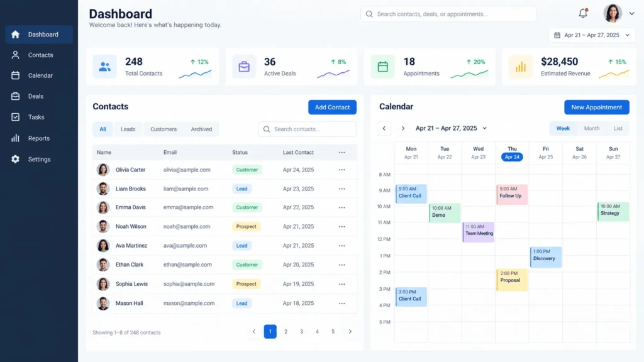Open row options for Ethan Clark

pos(341,265)
